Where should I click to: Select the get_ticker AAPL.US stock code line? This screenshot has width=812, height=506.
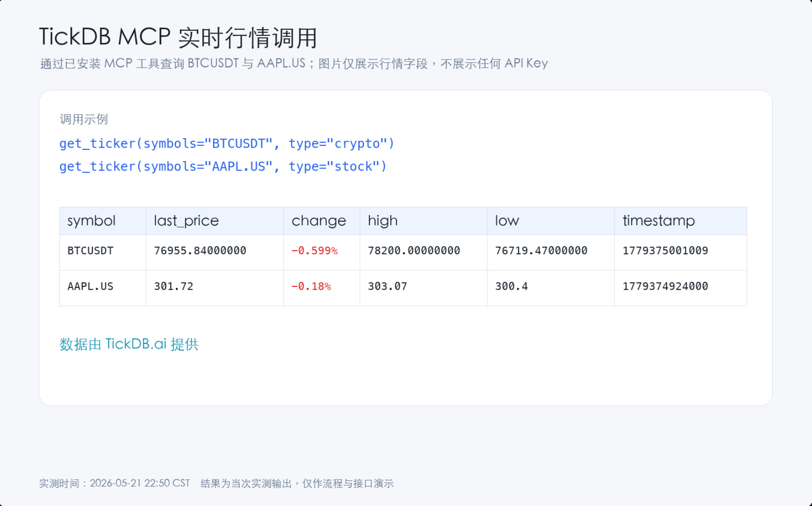(223, 166)
